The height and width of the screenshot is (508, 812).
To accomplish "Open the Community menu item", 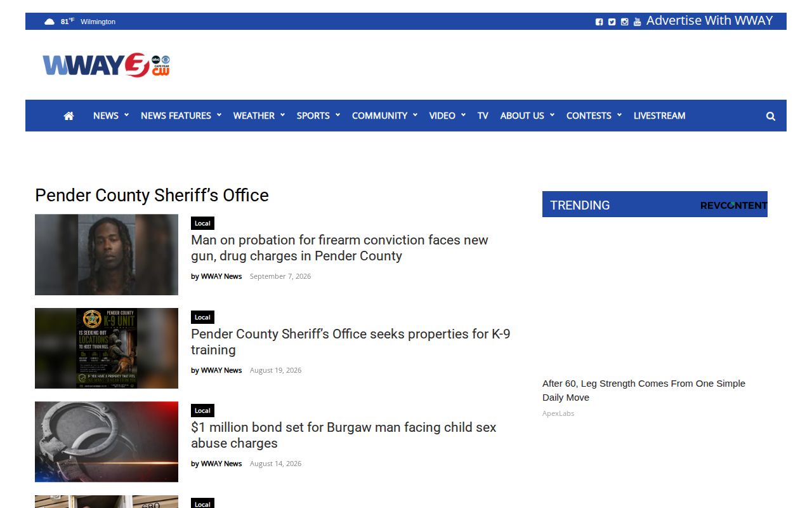I will click(379, 116).
